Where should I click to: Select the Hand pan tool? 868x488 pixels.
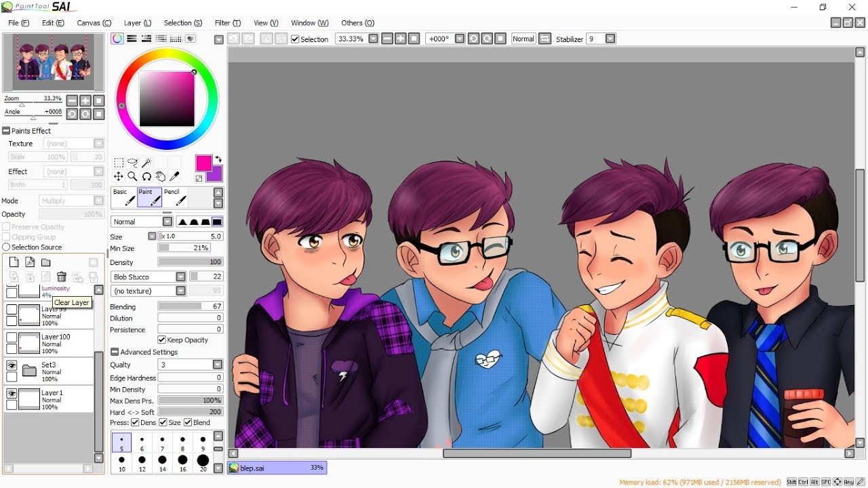[x=161, y=176]
